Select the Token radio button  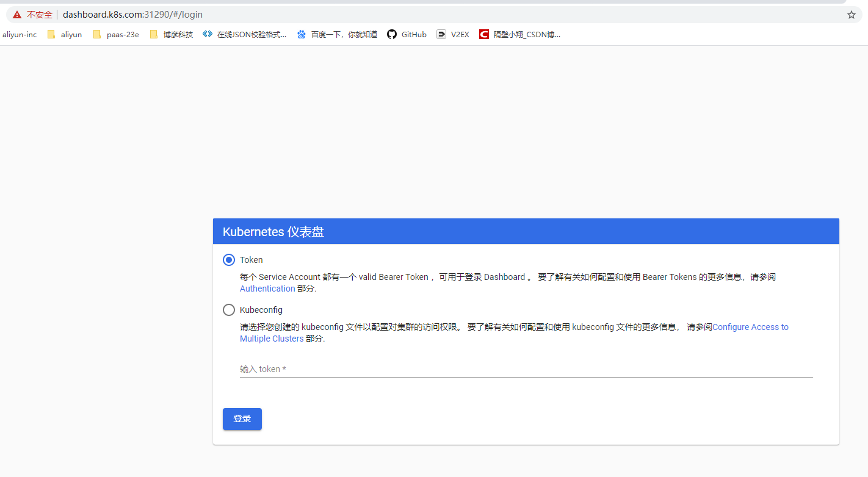click(x=229, y=260)
